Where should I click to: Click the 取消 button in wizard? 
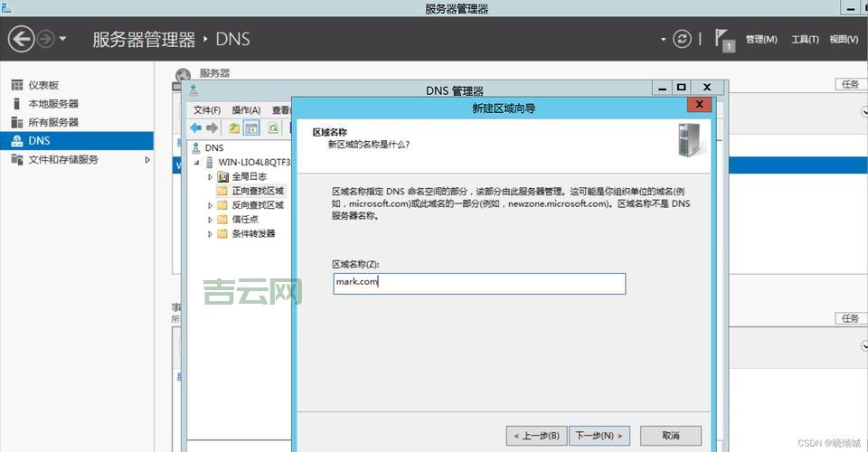[670, 436]
